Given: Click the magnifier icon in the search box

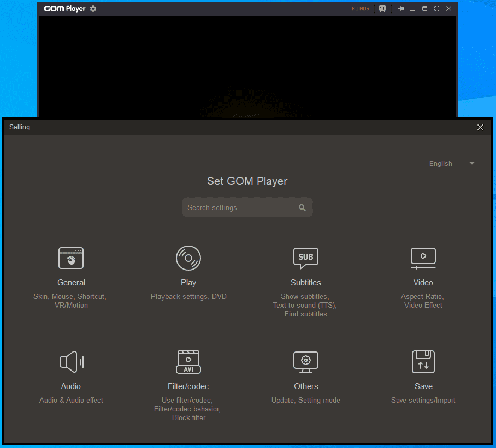Looking at the screenshot, I should (x=302, y=207).
